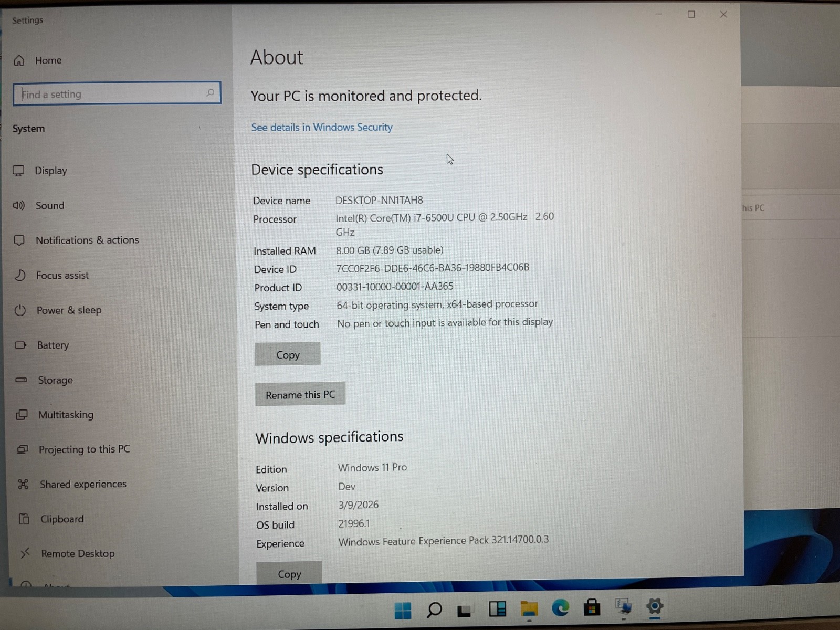
Task: Click the Multitasking icon
Action: (22, 415)
